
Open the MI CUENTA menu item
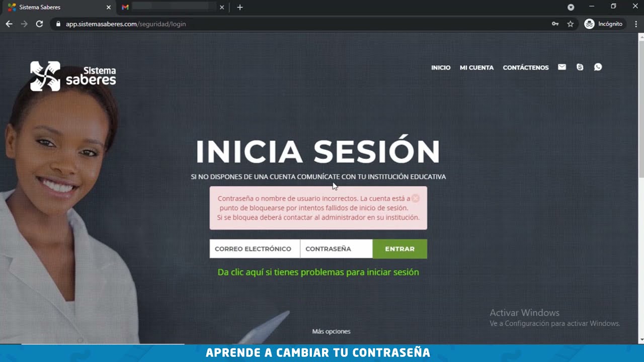(x=476, y=67)
